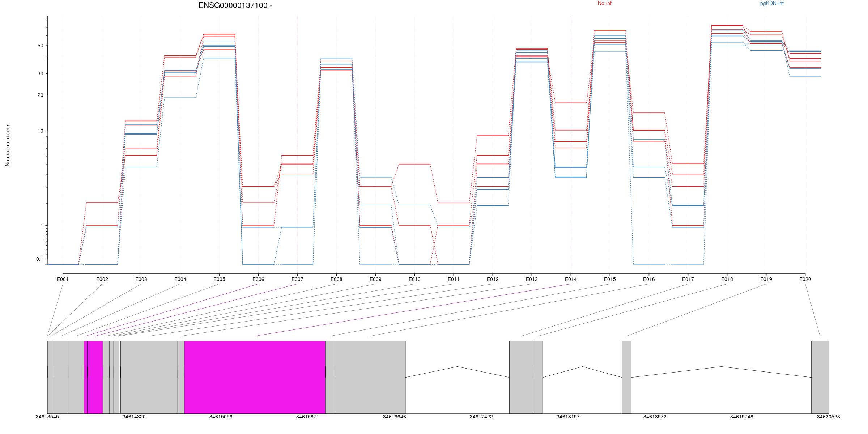This screenshot has width=868, height=434.
Task: Select the No-inf legend label
Action: pyautogui.click(x=604, y=3)
